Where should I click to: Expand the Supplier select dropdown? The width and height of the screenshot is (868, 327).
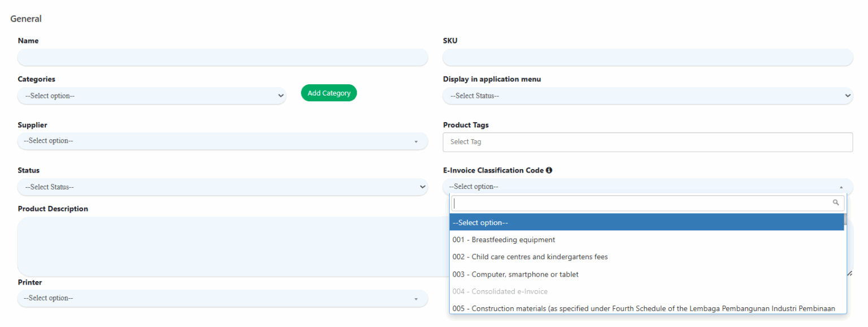click(222, 140)
